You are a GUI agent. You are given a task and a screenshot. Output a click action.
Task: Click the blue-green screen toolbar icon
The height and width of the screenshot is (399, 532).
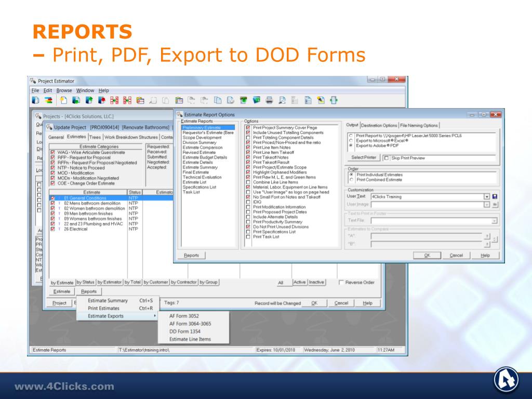pos(257,100)
